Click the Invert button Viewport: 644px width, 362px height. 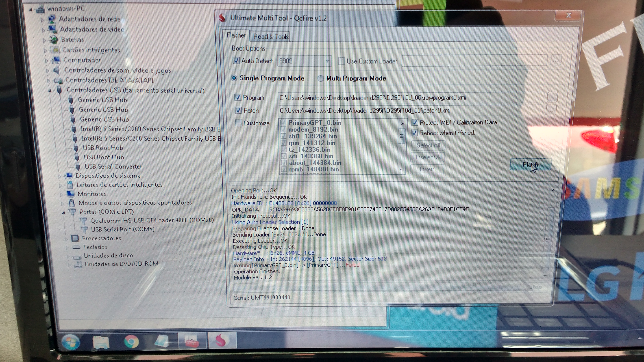pos(427,169)
